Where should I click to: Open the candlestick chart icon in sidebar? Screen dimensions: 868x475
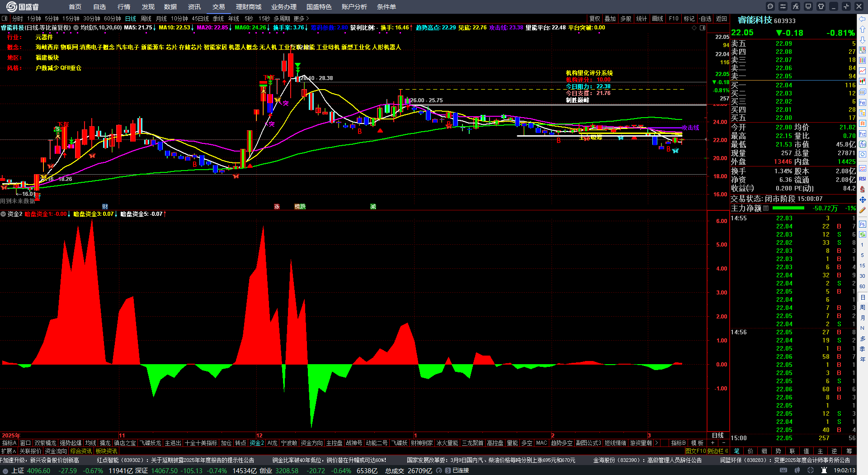863,81
